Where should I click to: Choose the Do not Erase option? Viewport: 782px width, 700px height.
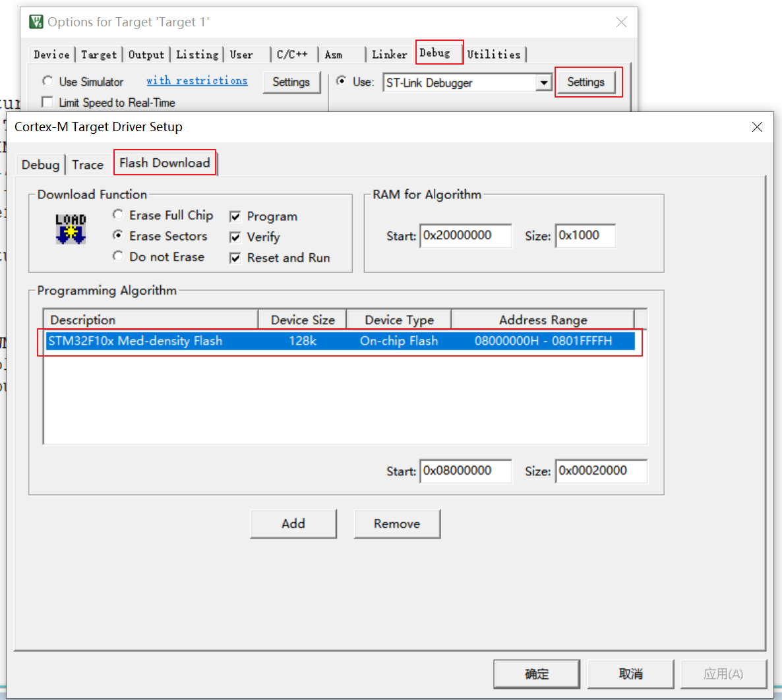pos(118,256)
